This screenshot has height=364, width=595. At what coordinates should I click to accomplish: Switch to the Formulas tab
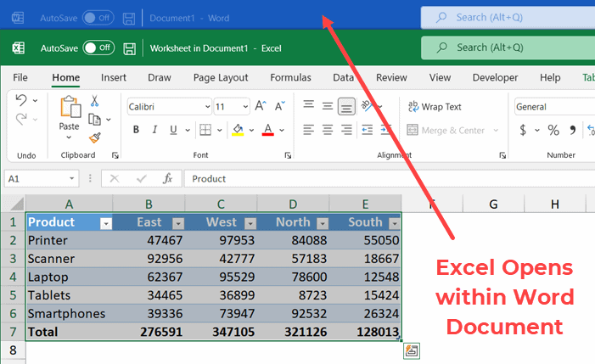290,77
